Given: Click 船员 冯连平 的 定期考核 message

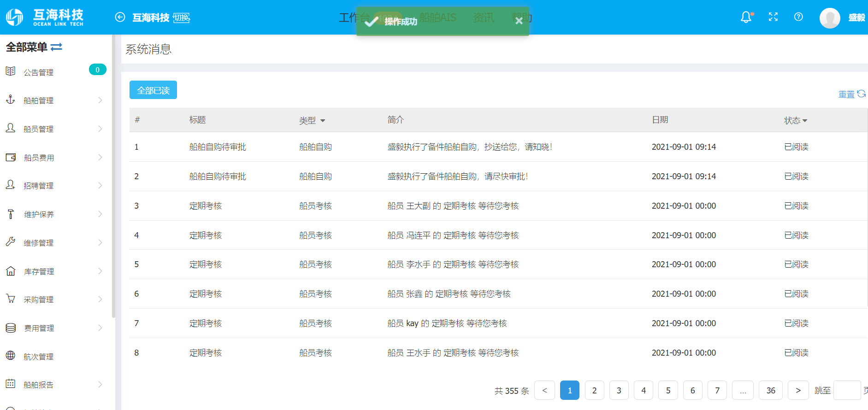Looking at the screenshot, I should [453, 235].
